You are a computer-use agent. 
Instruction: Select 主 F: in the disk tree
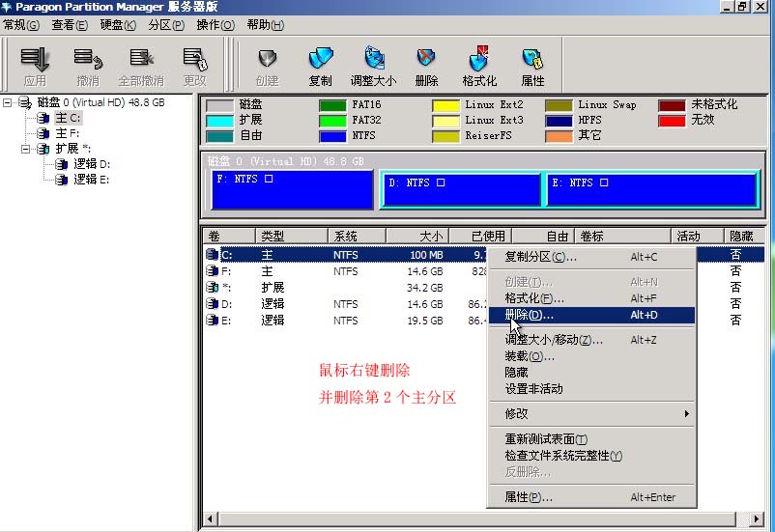pos(68,133)
